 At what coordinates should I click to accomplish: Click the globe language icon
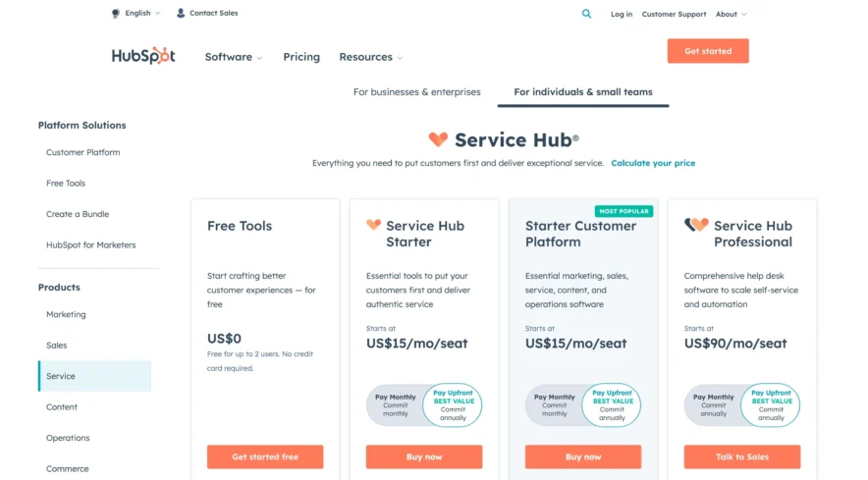[116, 14]
